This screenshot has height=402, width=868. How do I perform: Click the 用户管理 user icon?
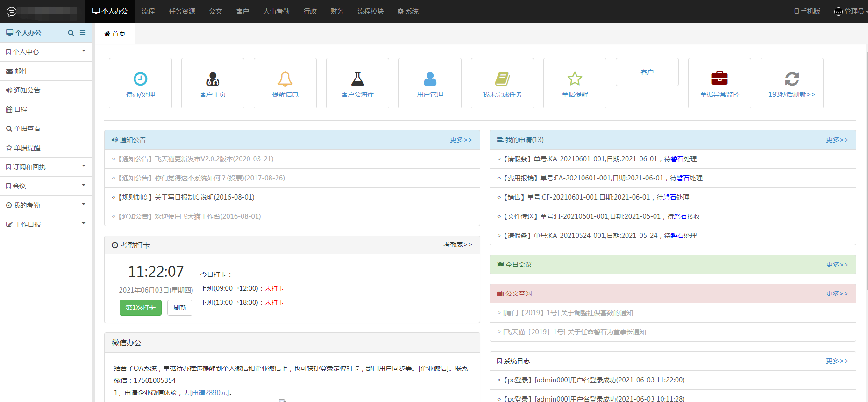point(430,79)
